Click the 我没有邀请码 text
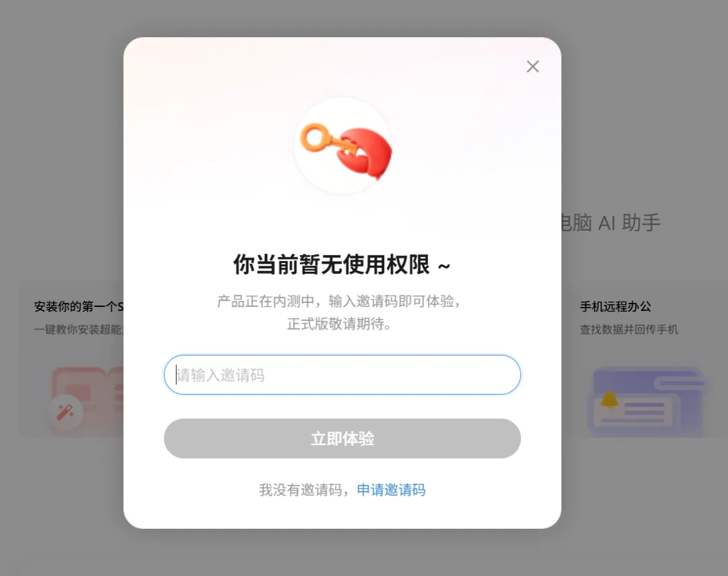 301,490
